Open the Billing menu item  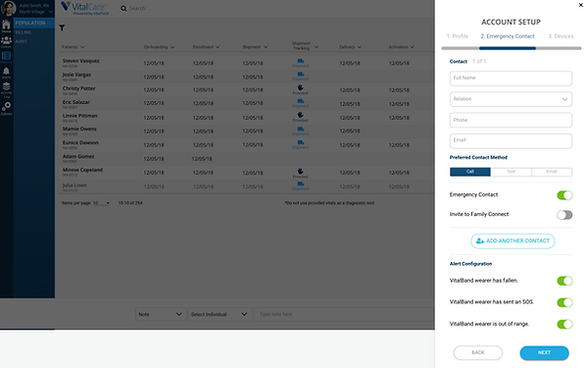pyautogui.click(x=24, y=32)
